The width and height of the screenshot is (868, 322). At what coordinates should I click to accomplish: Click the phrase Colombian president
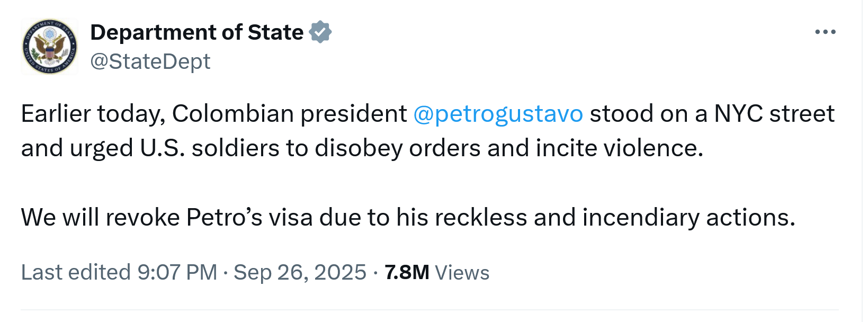coord(289,114)
